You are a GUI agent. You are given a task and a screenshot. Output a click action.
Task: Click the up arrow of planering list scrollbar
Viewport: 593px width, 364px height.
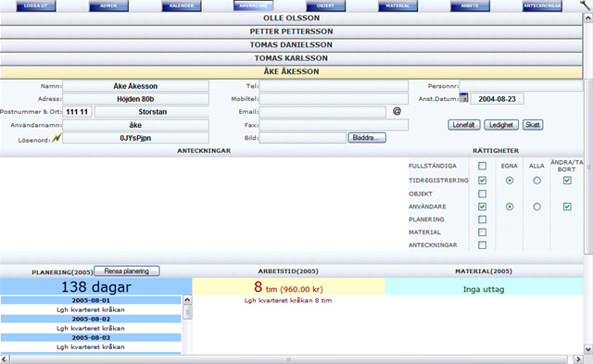click(187, 300)
